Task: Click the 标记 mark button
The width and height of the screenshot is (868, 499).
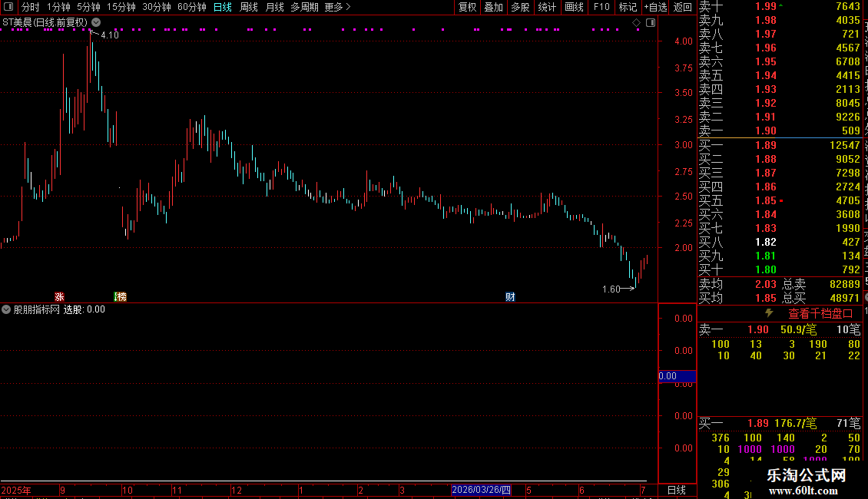Action: click(628, 7)
